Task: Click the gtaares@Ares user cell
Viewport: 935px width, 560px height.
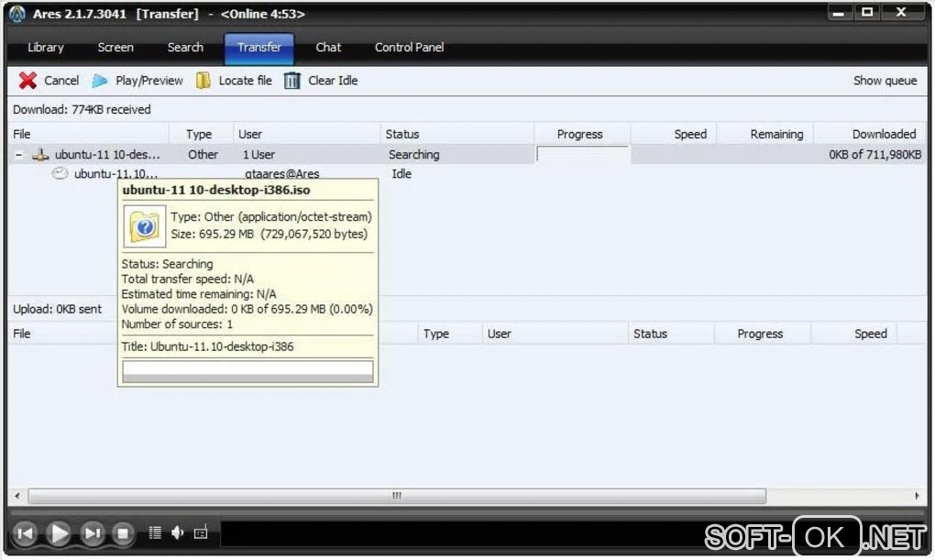Action: 282,173
